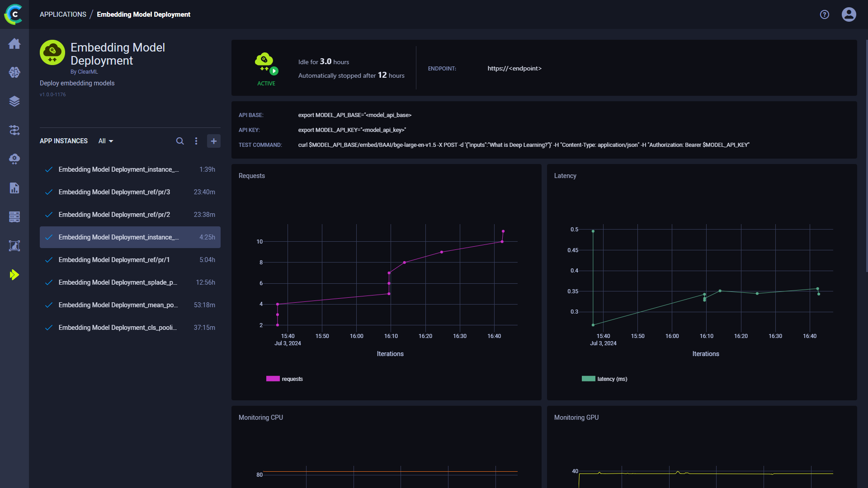Select the ref/pr/2 instance
Image resolution: width=868 pixels, height=488 pixels.
tap(130, 215)
